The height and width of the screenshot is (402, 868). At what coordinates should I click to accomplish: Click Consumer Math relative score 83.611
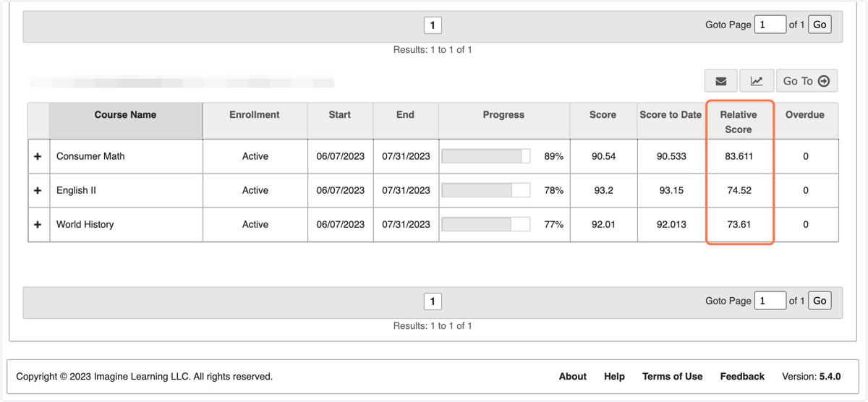tap(739, 156)
